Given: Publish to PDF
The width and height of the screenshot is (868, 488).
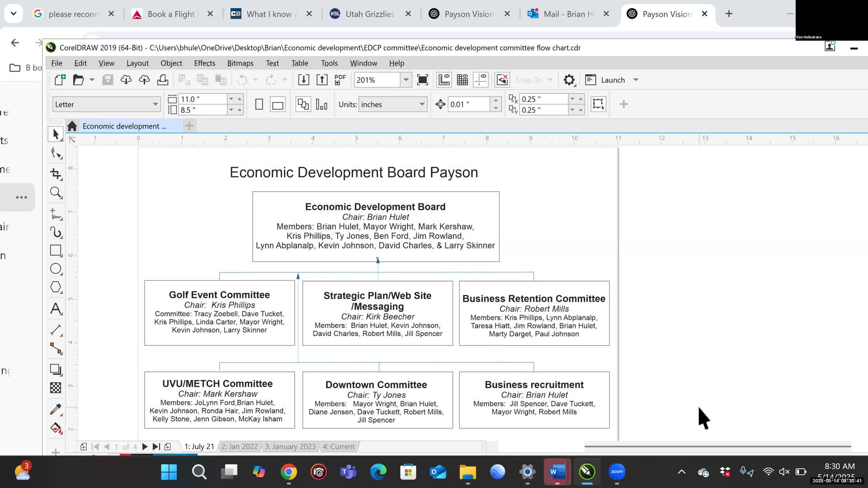Looking at the screenshot, I should pos(340,80).
